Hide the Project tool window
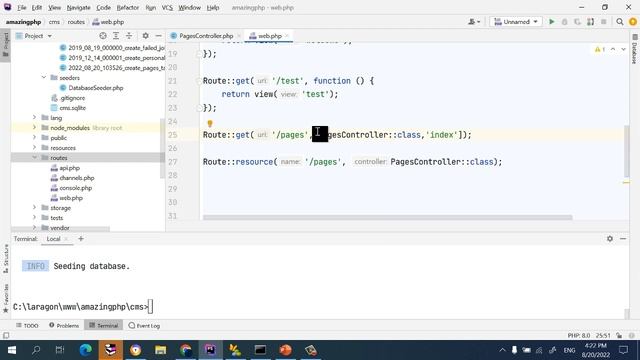This screenshot has width=640, height=360. pyautogui.click(x=158, y=36)
